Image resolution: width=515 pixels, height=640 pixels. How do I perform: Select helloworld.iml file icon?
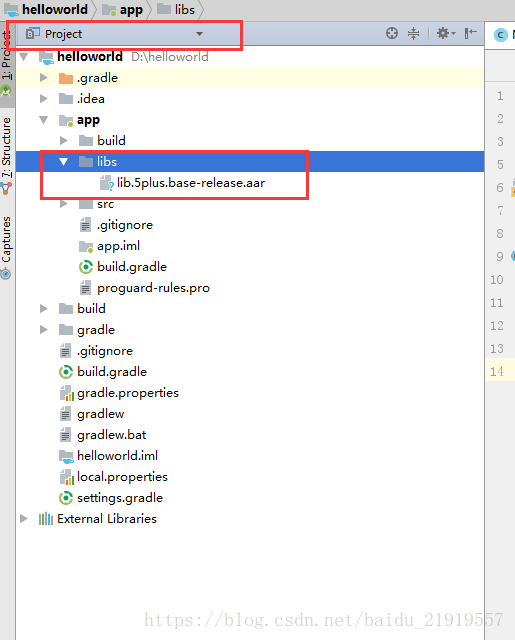pyautogui.click(x=66, y=456)
